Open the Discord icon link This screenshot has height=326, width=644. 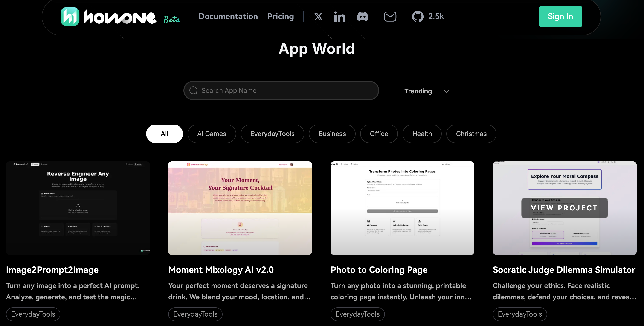click(362, 17)
